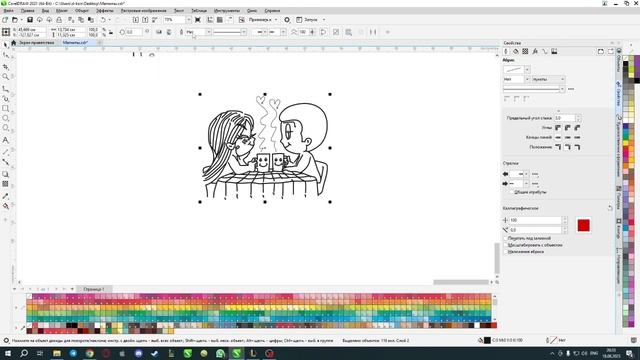The width and height of the screenshot is (640, 360).
Task: Click the Welcome screen home icon
Action: coord(13,42)
